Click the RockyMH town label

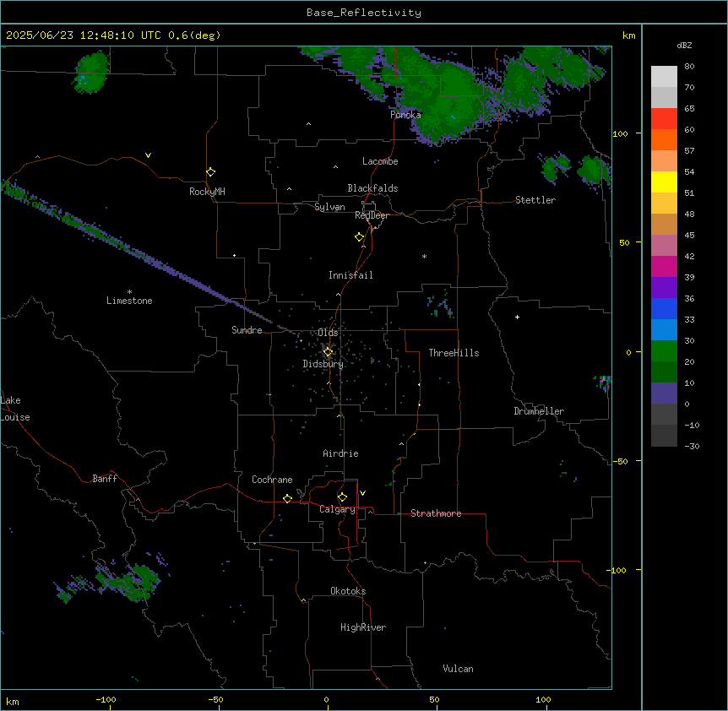[x=207, y=192]
